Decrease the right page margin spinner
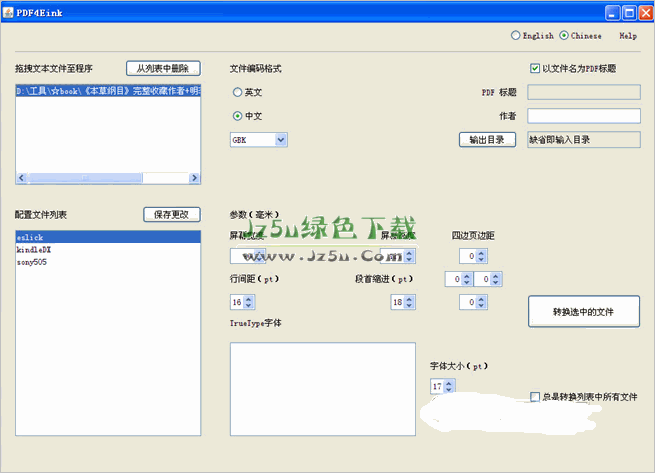The height and width of the screenshot is (473, 655). (496, 282)
